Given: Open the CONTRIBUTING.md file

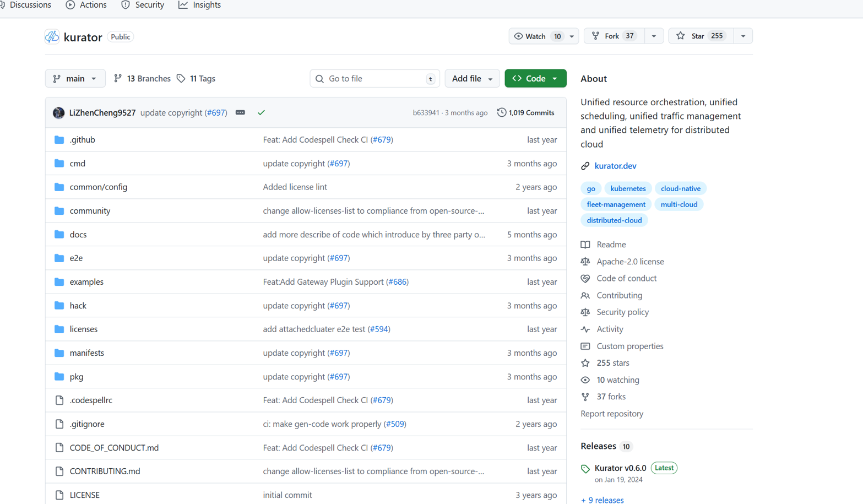Looking at the screenshot, I should (x=105, y=472).
